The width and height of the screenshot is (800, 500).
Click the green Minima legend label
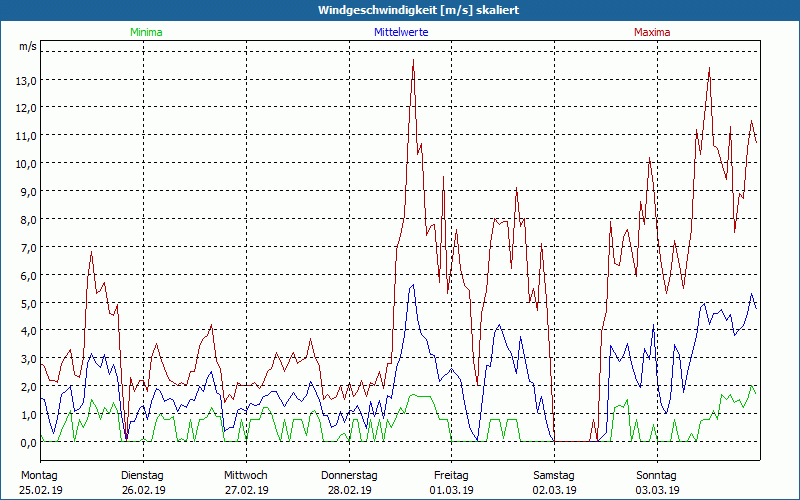[x=145, y=32]
